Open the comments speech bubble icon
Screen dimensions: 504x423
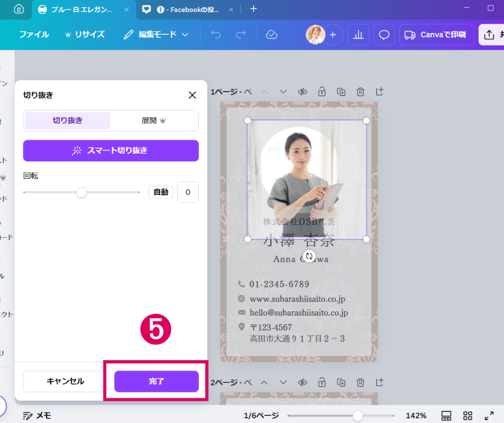pyautogui.click(x=384, y=35)
